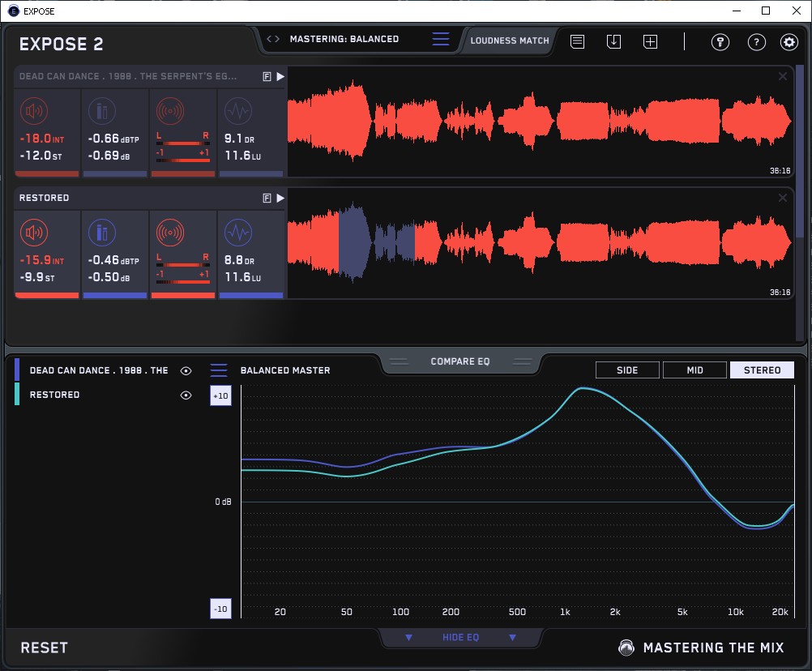Click the stereo phase icon in Restored track
The width and height of the screenshot is (812, 671).
(x=170, y=233)
